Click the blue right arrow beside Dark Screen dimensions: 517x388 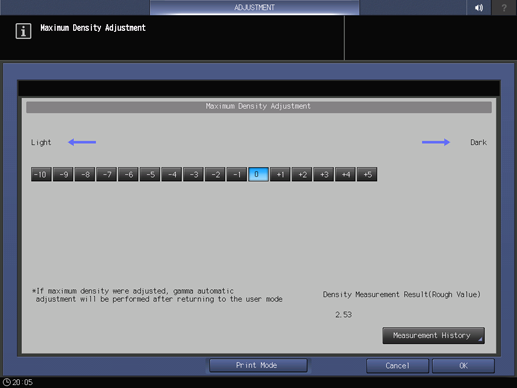tap(436, 142)
